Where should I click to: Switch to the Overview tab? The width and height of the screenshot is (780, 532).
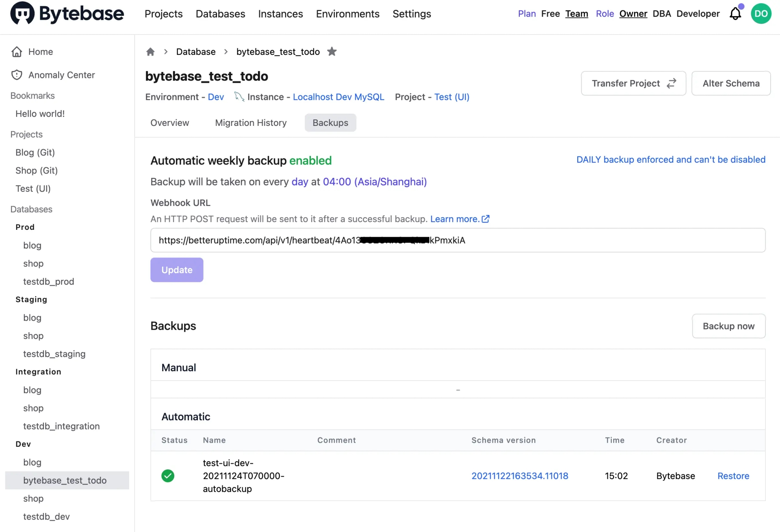(169, 122)
